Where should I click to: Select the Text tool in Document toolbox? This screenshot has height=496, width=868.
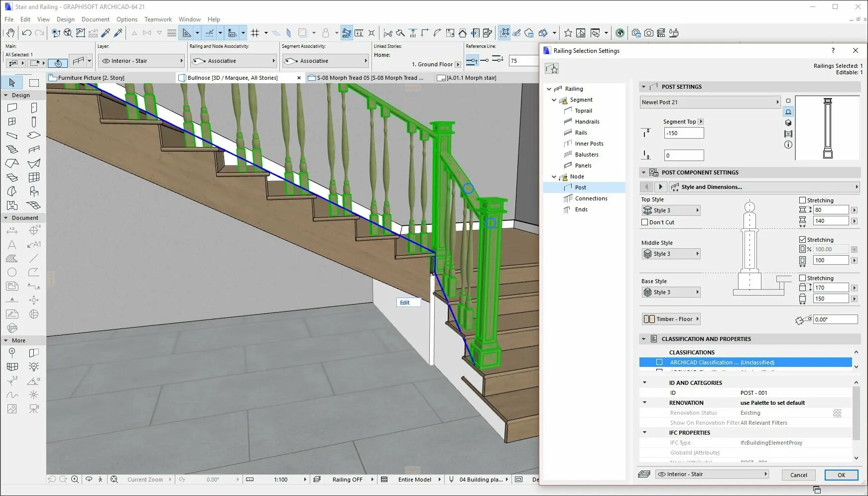(12, 245)
